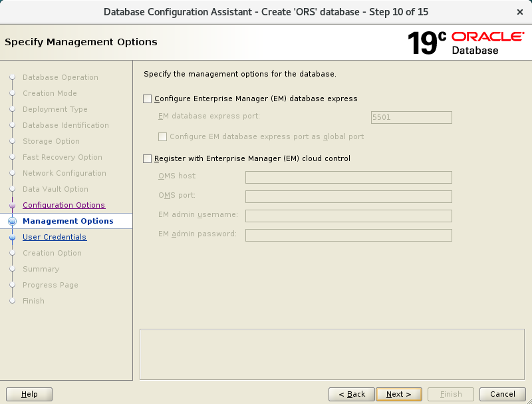Click the Configuration Options step bullet icon
Image resolution: width=532 pixels, height=404 pixels.
pyautogui.click(x=12, y=206)
